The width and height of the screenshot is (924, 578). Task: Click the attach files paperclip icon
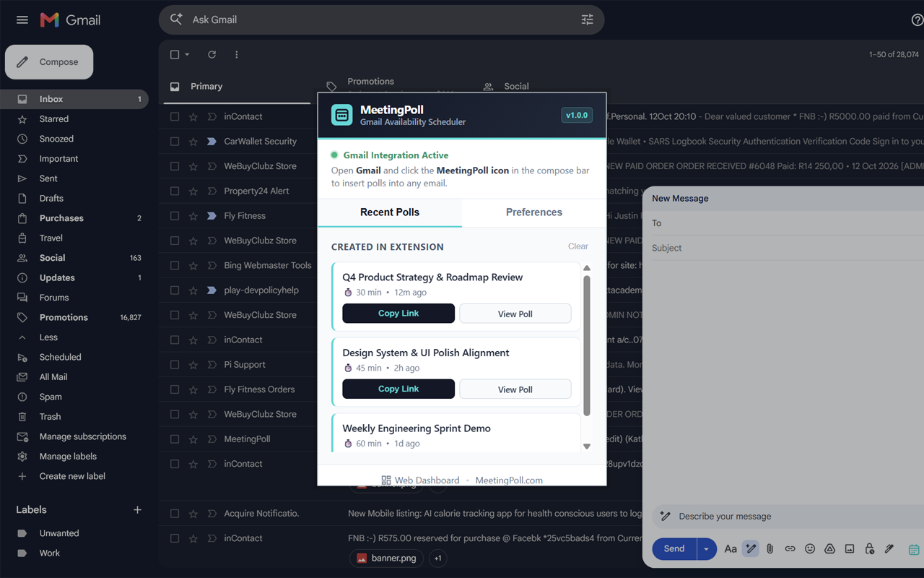point(770,549)
